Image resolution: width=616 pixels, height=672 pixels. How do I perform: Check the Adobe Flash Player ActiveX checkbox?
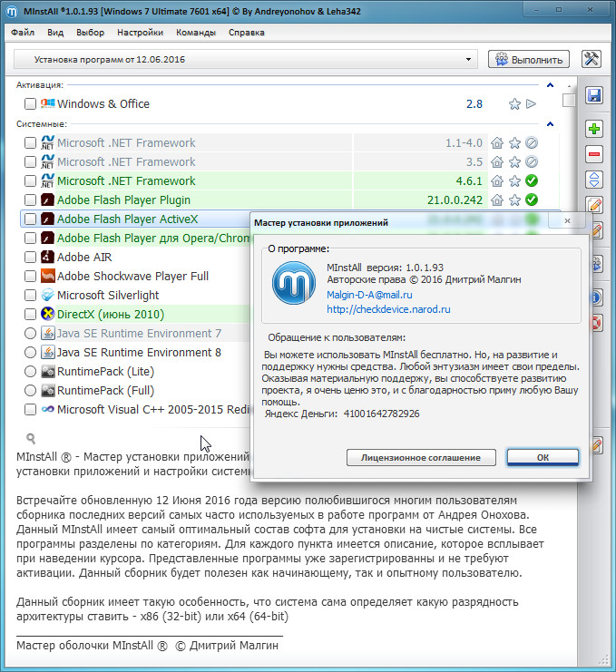[x=30, y=219]
